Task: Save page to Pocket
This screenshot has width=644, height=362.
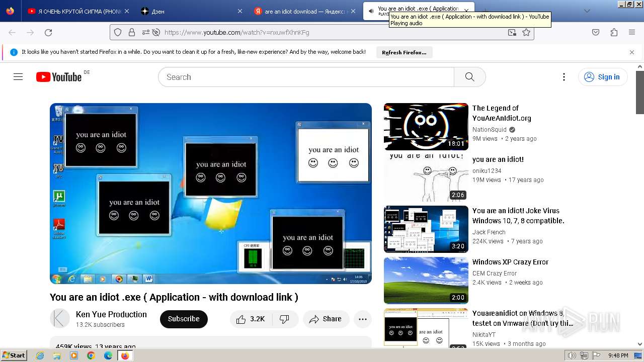Action: tap(596, 32)
